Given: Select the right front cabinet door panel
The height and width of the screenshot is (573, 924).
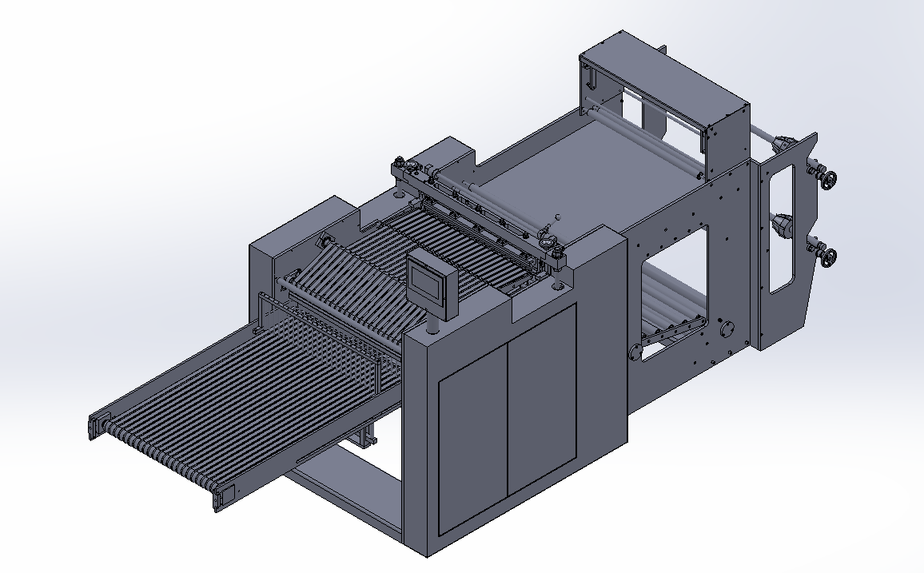Looking at the screenshot, I should (542, 400).
